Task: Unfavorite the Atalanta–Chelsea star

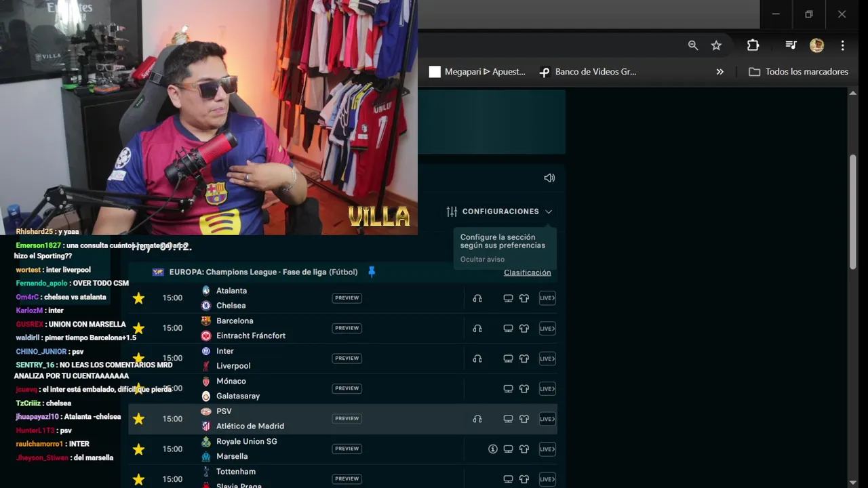Action: 138,298
